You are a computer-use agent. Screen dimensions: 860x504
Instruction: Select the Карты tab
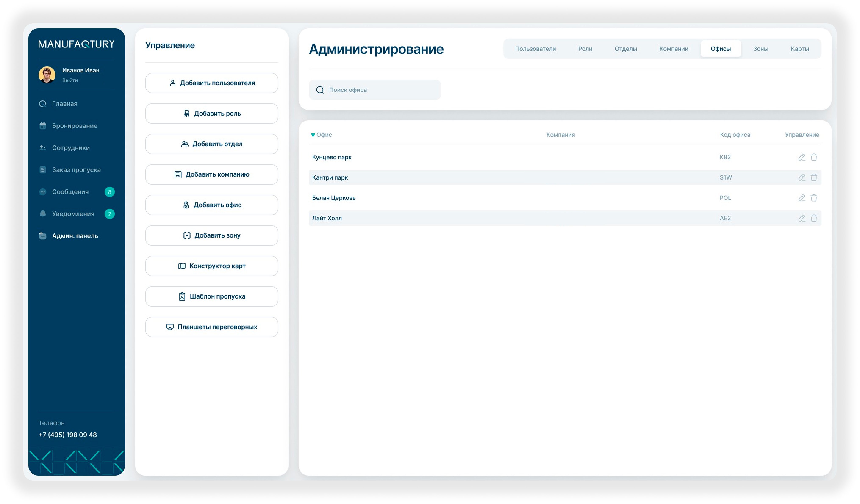800,49
